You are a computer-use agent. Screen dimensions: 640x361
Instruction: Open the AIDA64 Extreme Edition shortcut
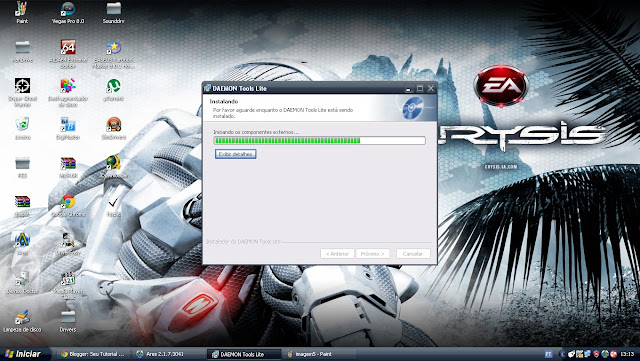coord(68,48)
